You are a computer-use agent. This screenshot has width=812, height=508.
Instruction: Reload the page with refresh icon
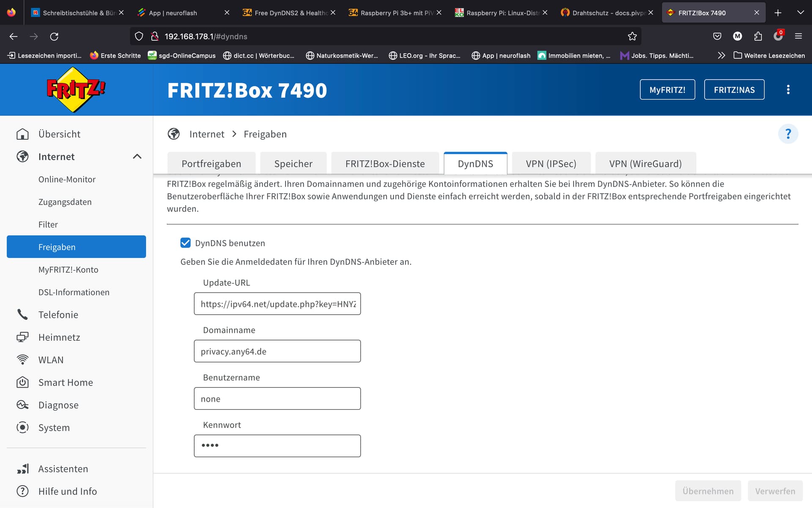54,36
